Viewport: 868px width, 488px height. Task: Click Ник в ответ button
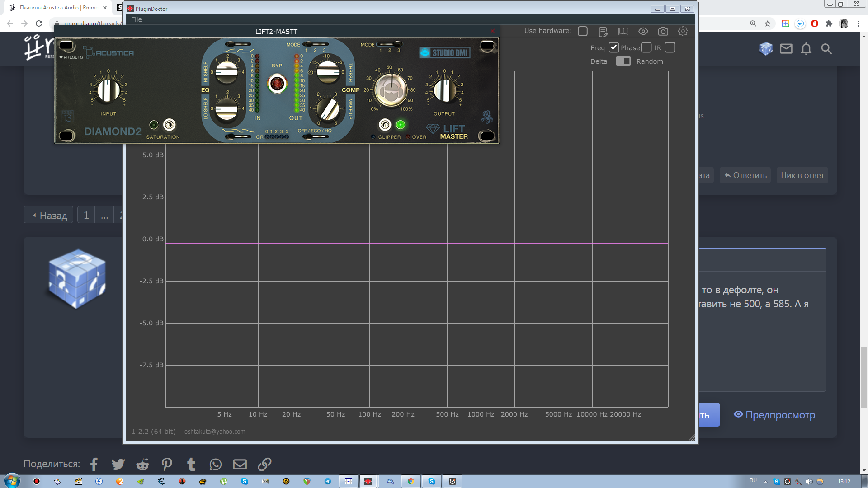(x=802, y=175)
